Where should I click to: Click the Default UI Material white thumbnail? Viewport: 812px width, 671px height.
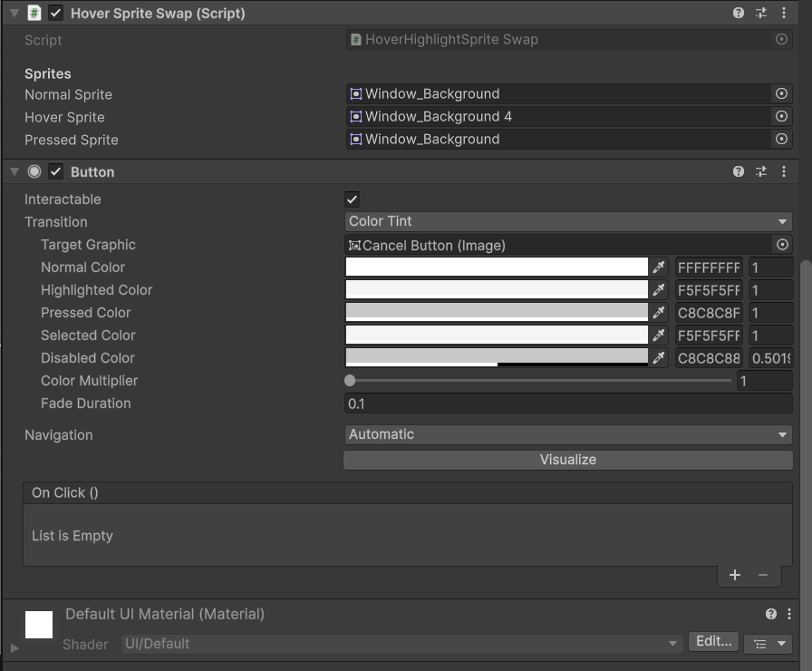click(x=39, y=625)
